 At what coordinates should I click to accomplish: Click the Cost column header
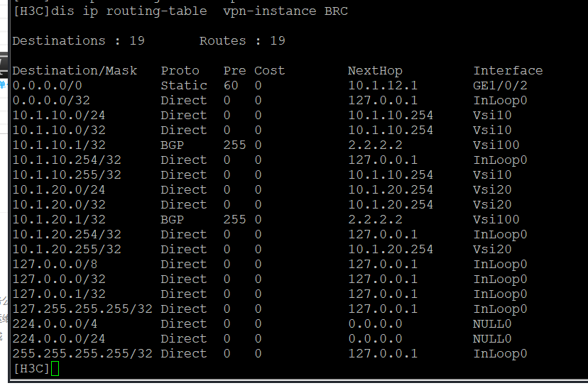[269, 71]
